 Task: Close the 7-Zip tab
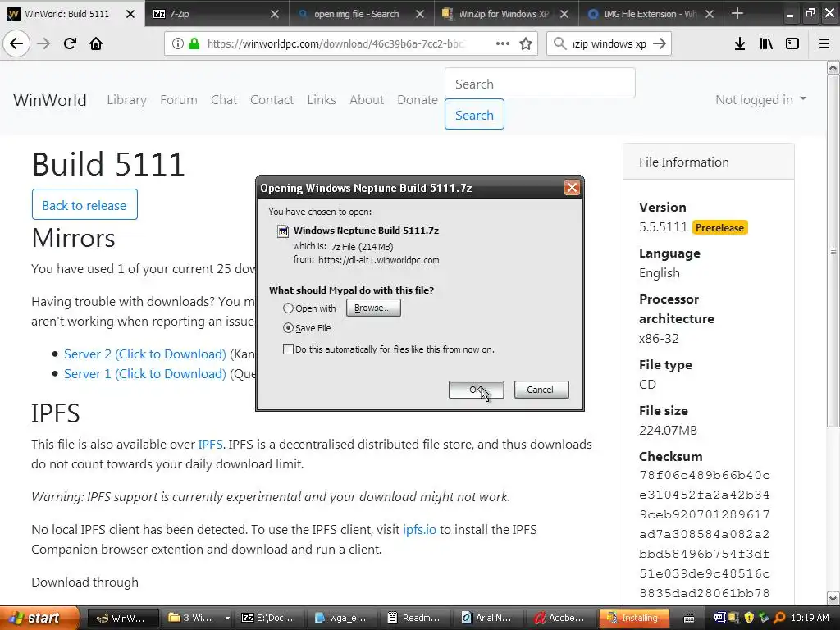(275, 14)
